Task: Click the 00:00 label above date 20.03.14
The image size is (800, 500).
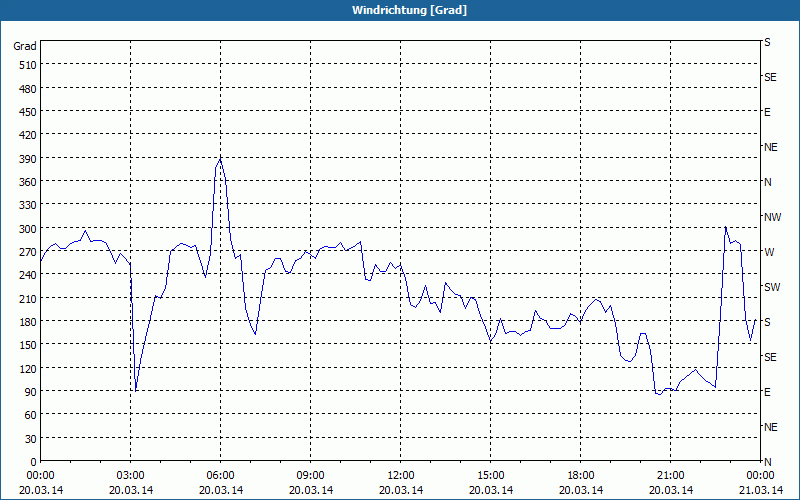Action: pyautogui.click(x=41, y=476)
